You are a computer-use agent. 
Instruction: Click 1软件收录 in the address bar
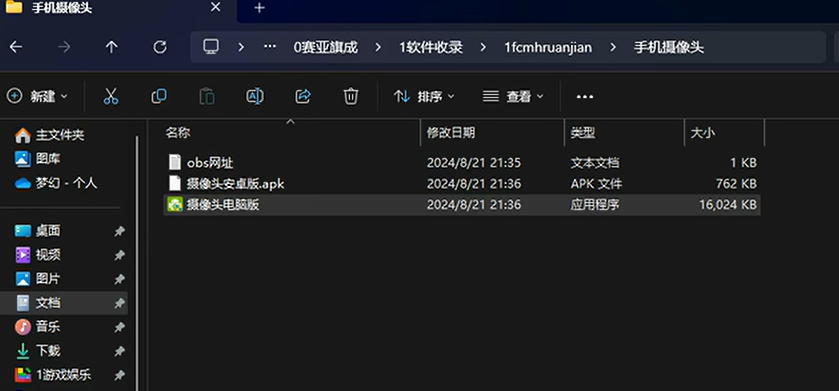coord(431,48)
